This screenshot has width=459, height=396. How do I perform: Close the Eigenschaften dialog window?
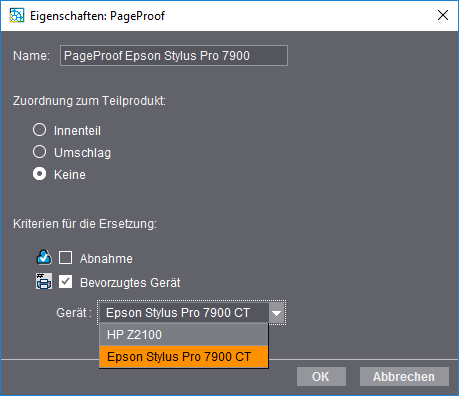click(443, 15)
